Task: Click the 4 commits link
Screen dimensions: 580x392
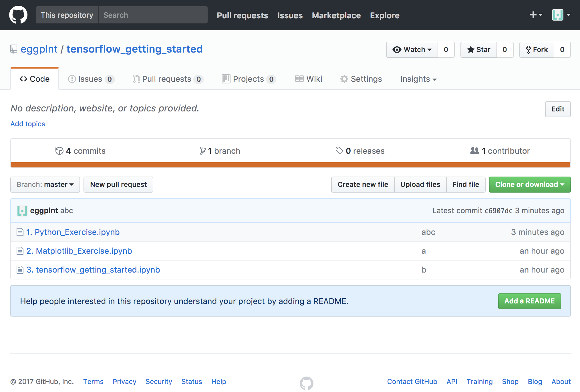Action: [x=80, y=151]
